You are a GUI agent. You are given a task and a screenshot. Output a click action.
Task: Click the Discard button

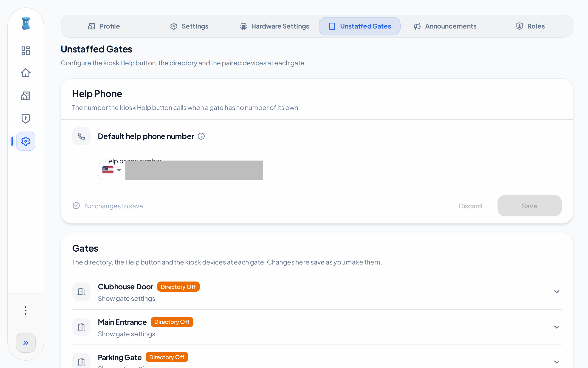[x=470, y=206]
